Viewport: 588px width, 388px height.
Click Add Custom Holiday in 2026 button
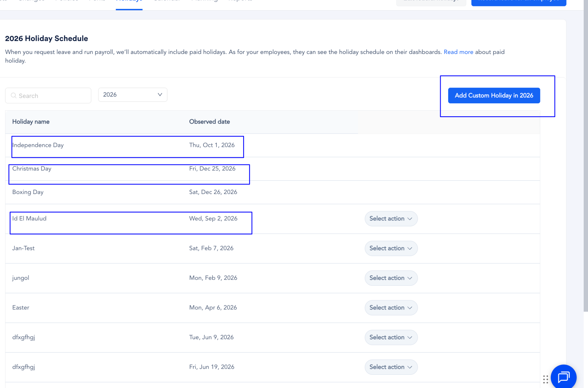494,96
